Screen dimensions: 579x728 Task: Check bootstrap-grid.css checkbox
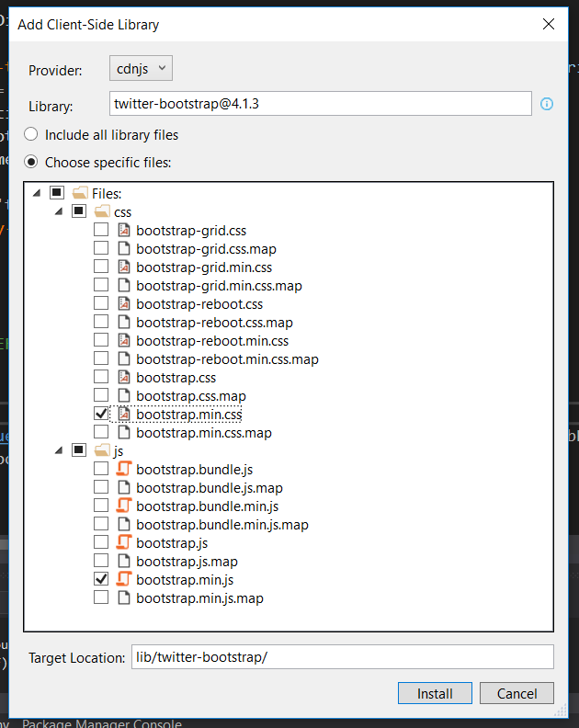[101, 230]
